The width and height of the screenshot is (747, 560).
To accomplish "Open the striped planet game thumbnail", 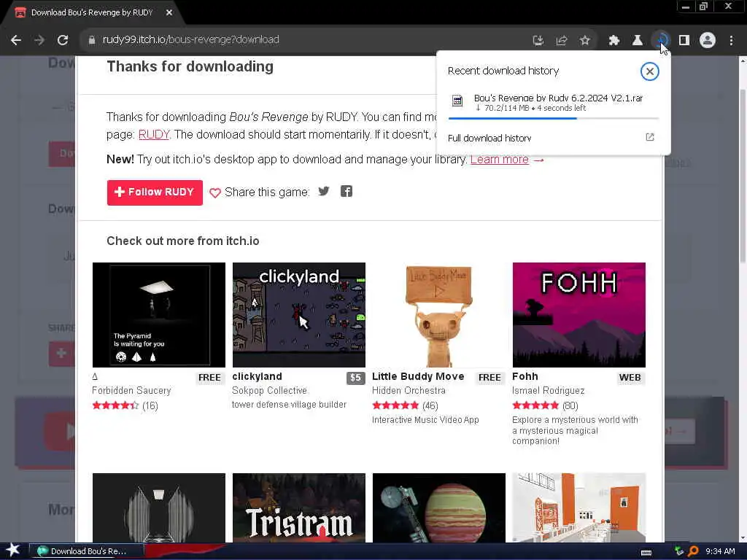I will point(438,507).
